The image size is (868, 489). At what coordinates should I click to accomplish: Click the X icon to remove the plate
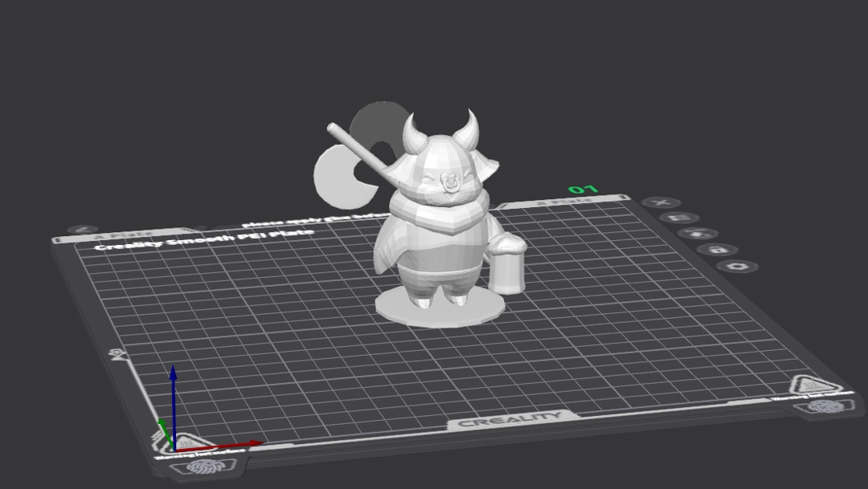click(661, 203)
